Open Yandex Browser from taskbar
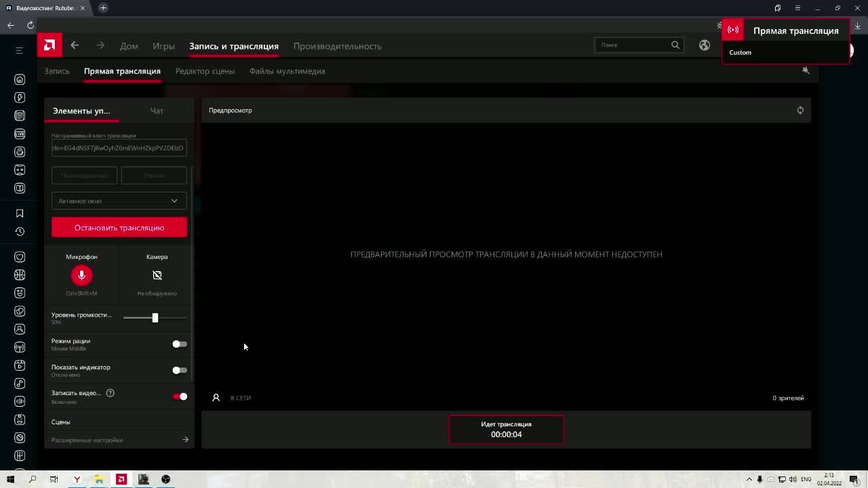This screenshot has height=488, width=868. (x=77, y=479)
